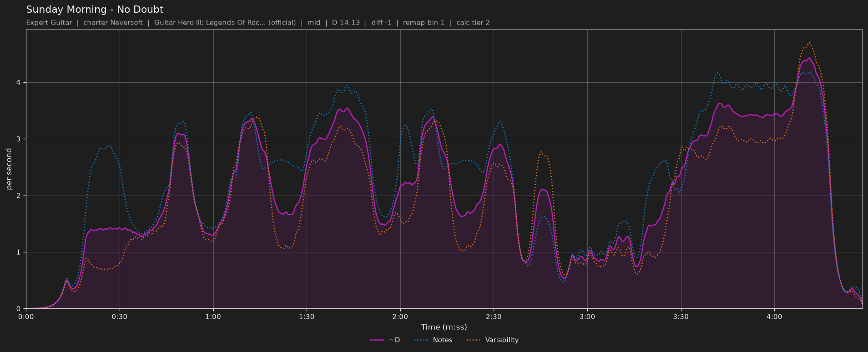The height and width of the screenshot is (352, 868).
Task: Click the 'mid' subtitle entry
Action: (x=314, y=23)
